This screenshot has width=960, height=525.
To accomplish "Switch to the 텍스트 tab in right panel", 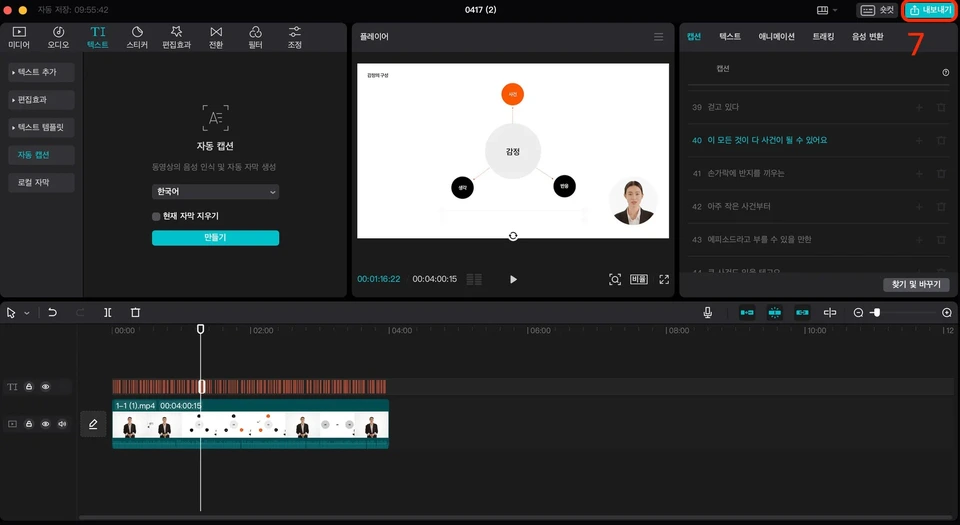I will (x=730, y=37).
